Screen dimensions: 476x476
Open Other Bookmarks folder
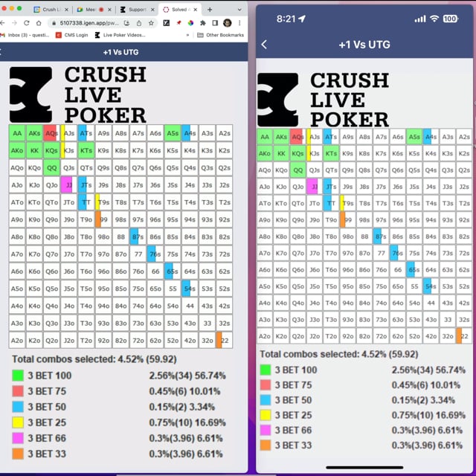point(221,35)
